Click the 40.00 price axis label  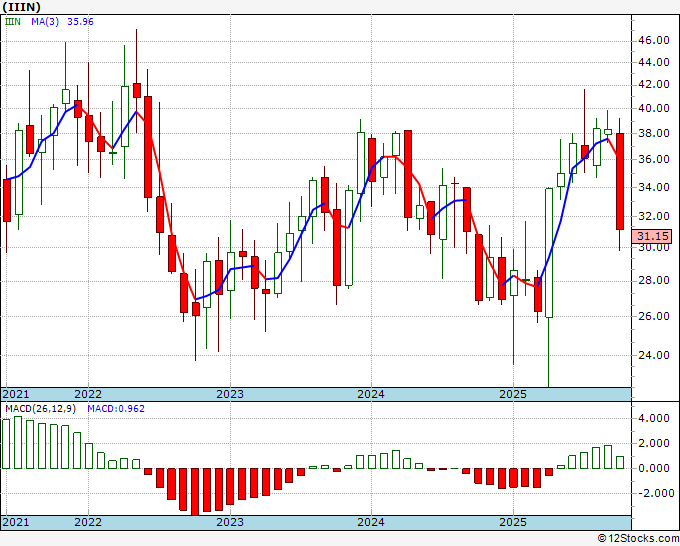[x=654, y=108]
